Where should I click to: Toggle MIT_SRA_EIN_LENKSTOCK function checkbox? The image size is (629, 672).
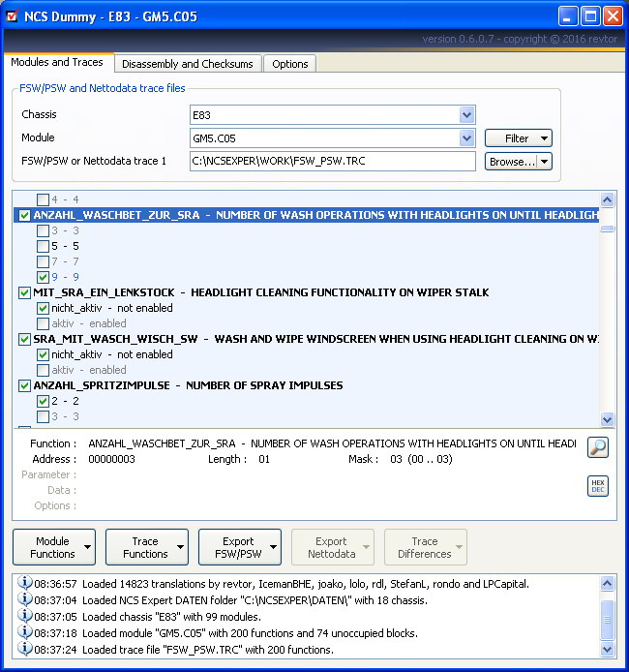tap(24, 292)
